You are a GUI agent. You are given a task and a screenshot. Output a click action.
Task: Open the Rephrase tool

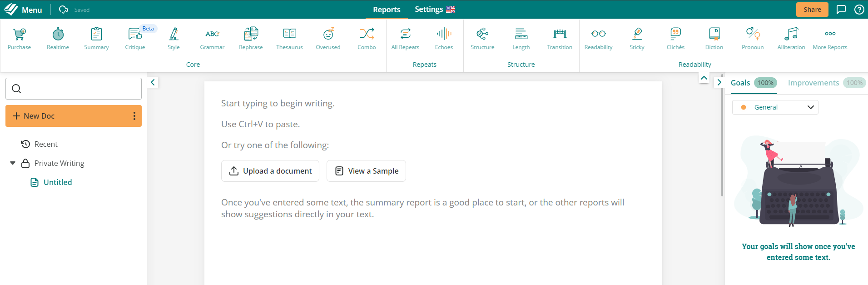tap(251, 39)
